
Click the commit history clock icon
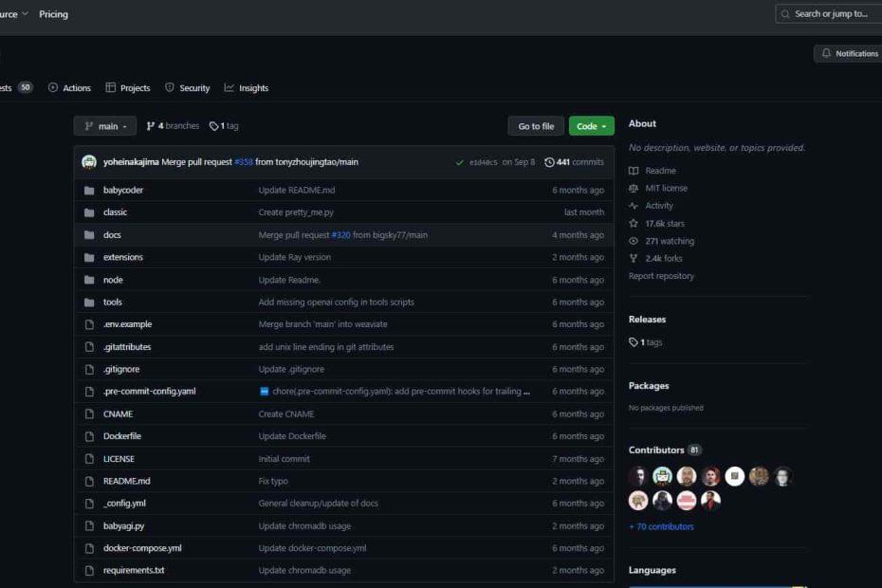tap(549, 162)
